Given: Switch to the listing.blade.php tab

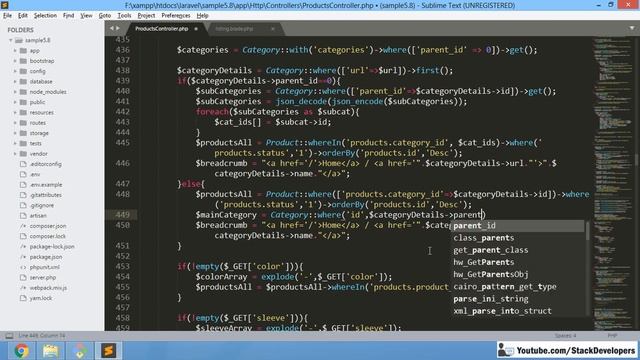Looking at the screenshot, I should 234,29.
